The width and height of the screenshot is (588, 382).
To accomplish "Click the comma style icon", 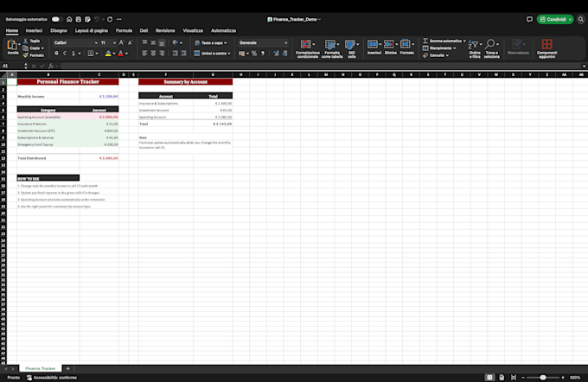I will 263,54.
